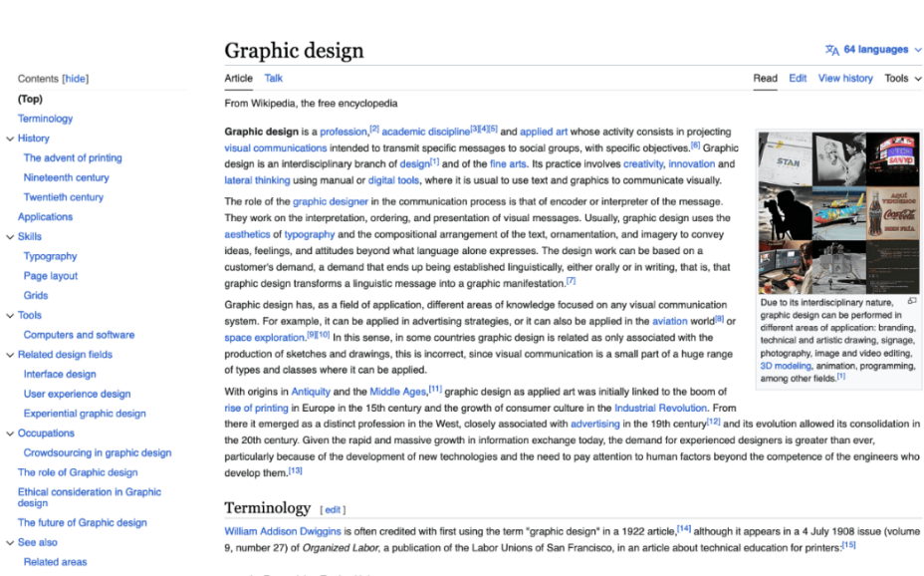Viewport: 924px width, 576px height.
Task: Follow the 'Antiquity' link
Action: (x=311, y=392)
